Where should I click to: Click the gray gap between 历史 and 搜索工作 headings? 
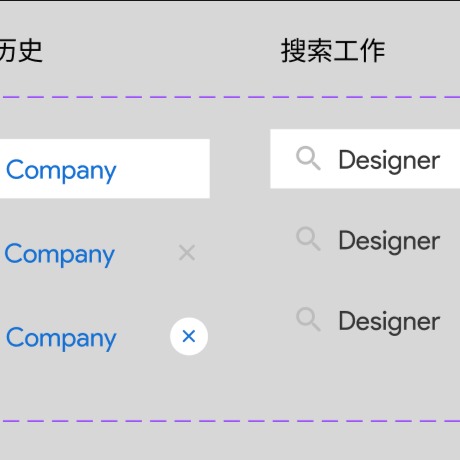click(160, 50)
